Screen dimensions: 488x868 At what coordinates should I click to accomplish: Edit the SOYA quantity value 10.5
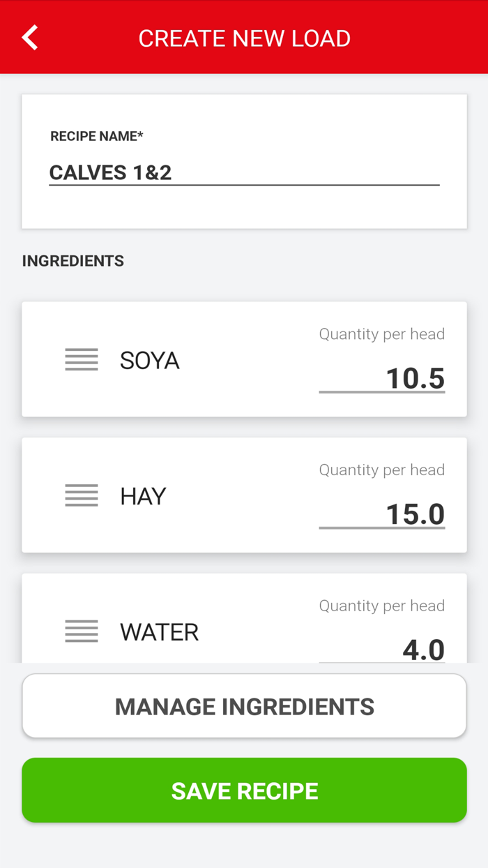point(382,378)
